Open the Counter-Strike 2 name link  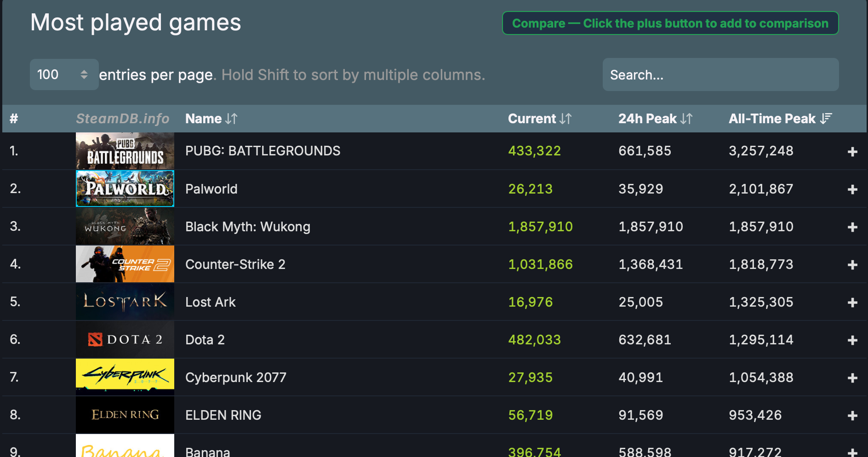(235, 264)
